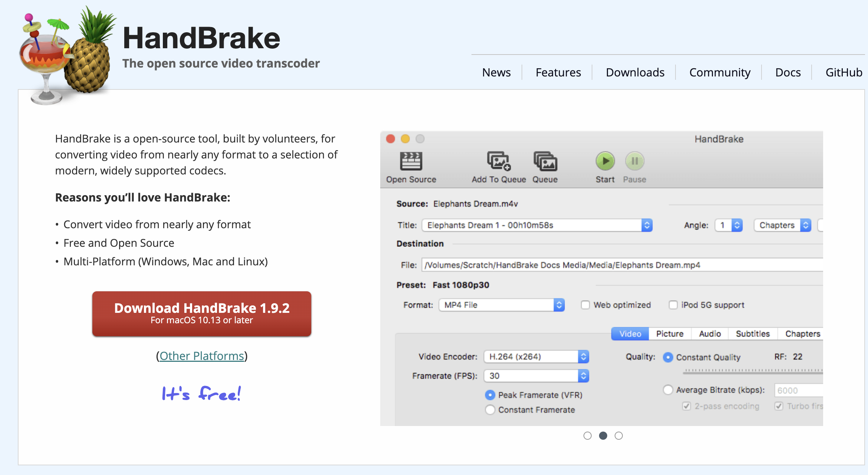Open the Queue icon
Viewport: 868px width, 475px height.
coord(545,161)
